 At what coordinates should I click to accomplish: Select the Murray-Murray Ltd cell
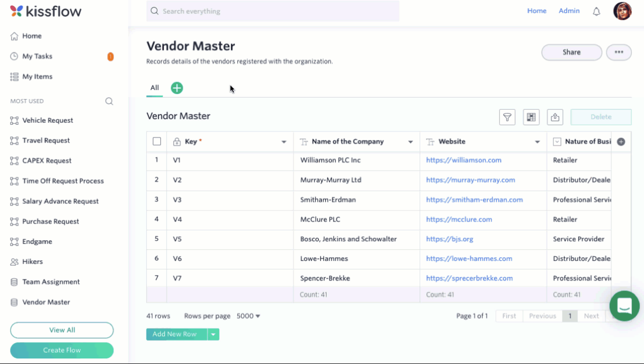[357, 180]
